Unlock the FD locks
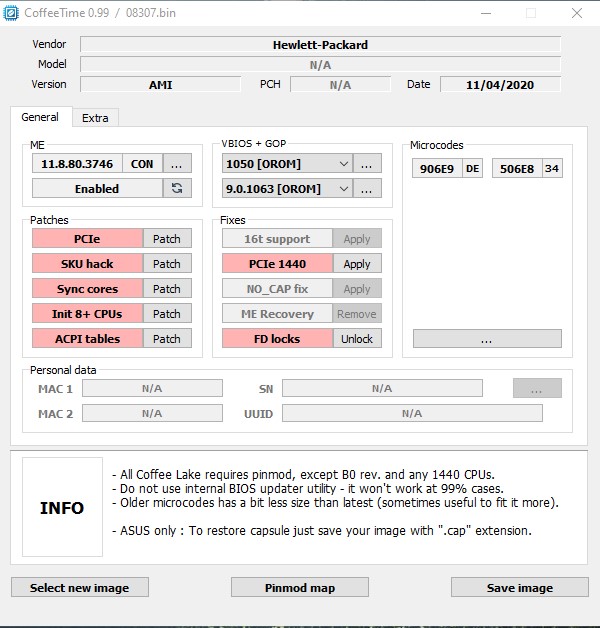The height and width of the screenshot is (628, 600). pos(357,338)
